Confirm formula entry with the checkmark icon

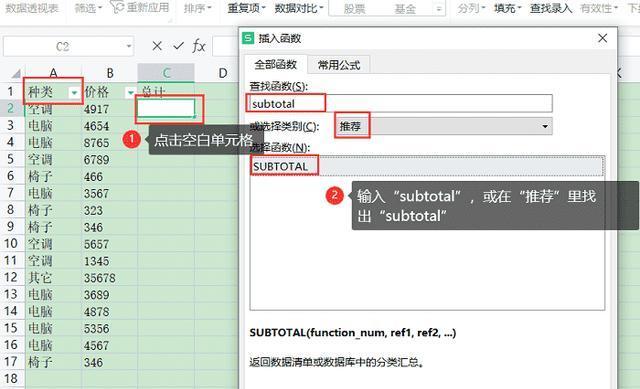click(x=178, y=46)
